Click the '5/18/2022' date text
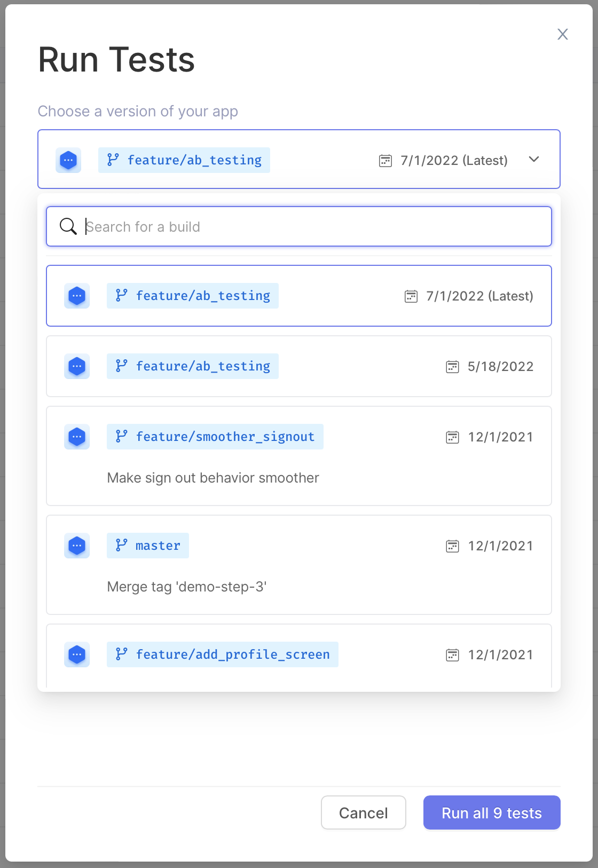Viewport: 598px width, 868px height. (500, 366)
